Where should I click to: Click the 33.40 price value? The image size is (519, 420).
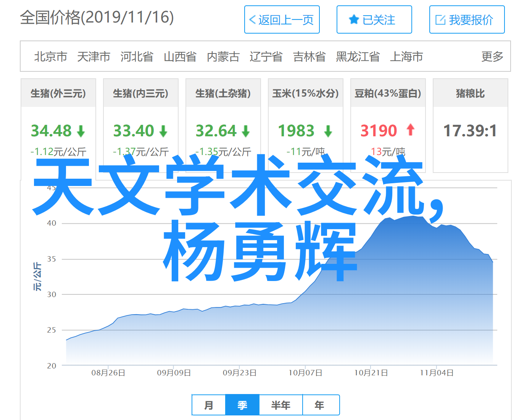(134, 131)
